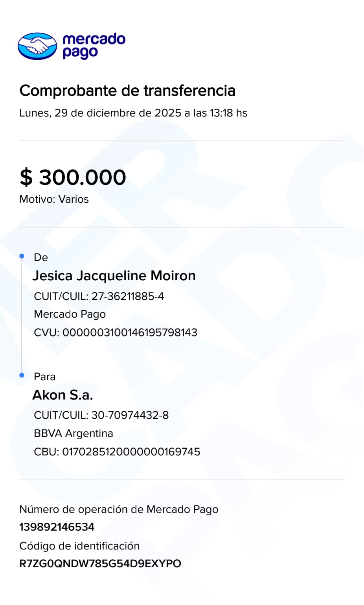Click the Código de identificación label
The image size is (364, 605).
pos(79,546)
